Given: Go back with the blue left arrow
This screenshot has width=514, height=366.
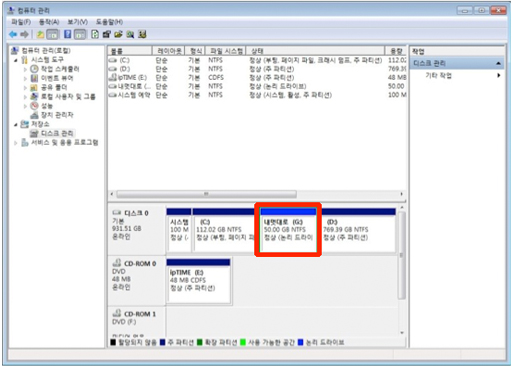Looking at the screenshot, I should 13,34.
